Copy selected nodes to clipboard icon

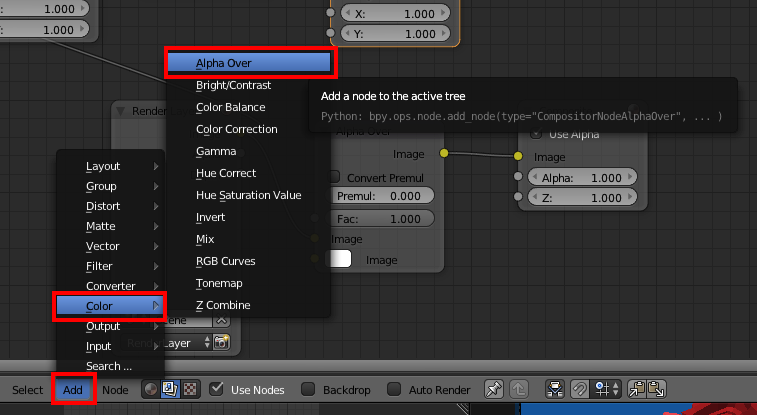[x=637, y=389]
